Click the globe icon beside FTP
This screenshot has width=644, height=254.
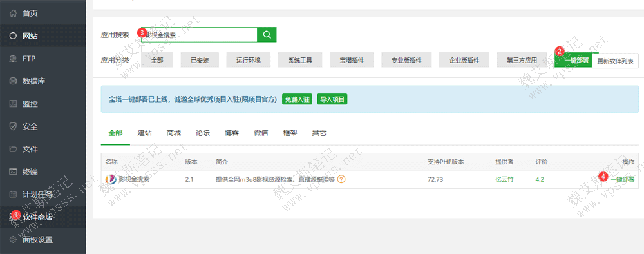pos(13,59)
